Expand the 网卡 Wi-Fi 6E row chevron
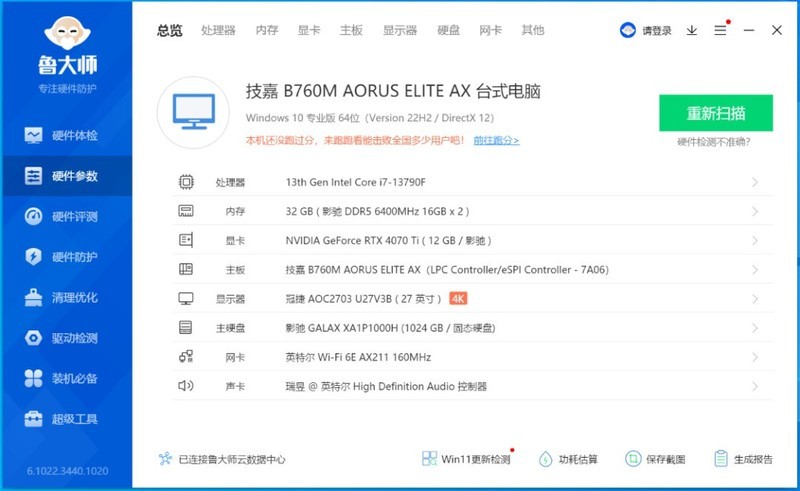The width and height of the screenshot is (800, 491). pos(755,357)
